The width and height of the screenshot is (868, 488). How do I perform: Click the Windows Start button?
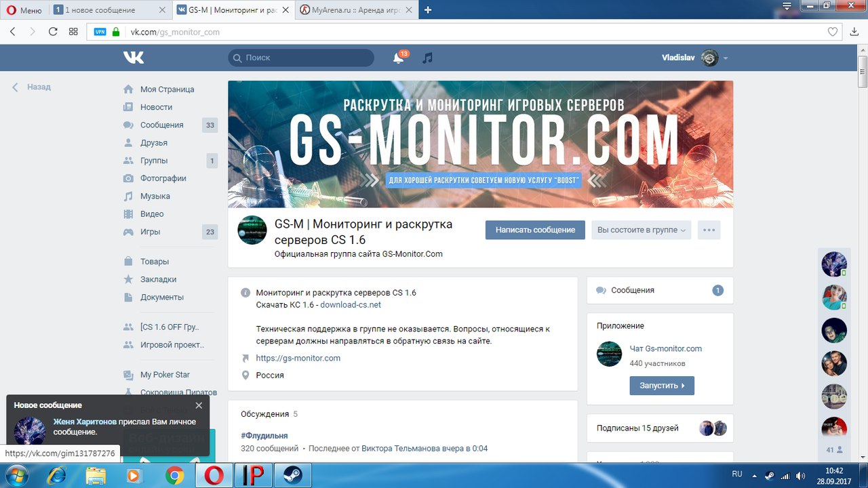[18, 476]
